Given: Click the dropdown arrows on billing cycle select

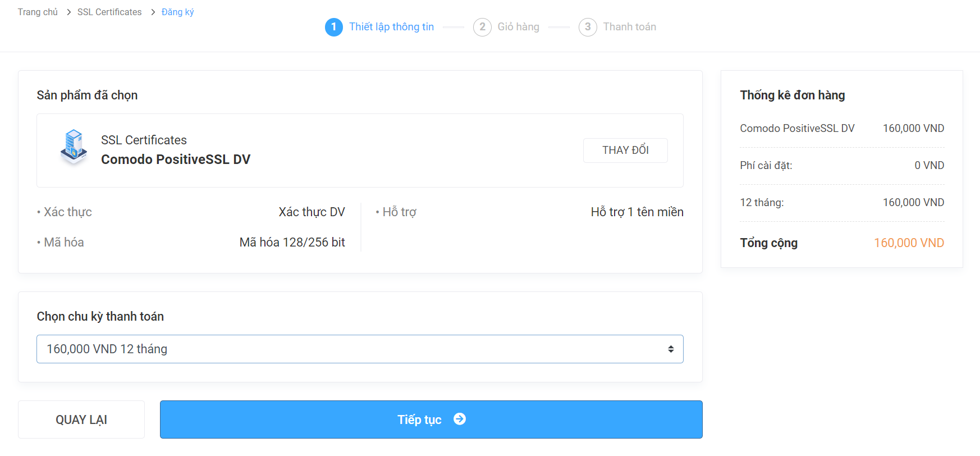Looking at the screenshot, I should 671,349.
